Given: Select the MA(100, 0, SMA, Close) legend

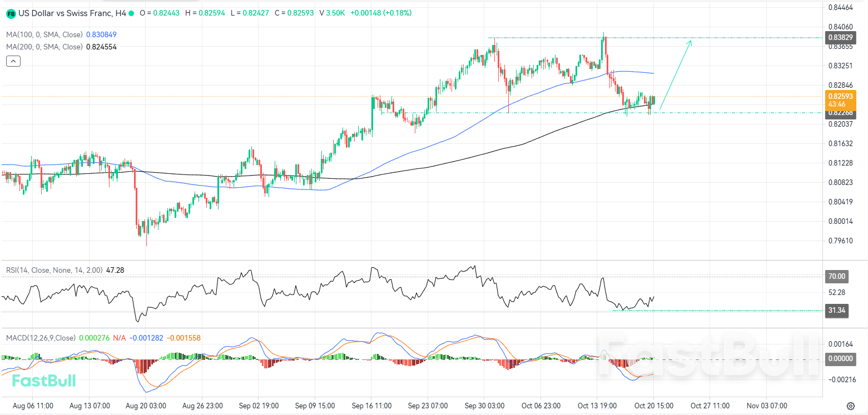Looking at the screenshot, I should 44,34.
